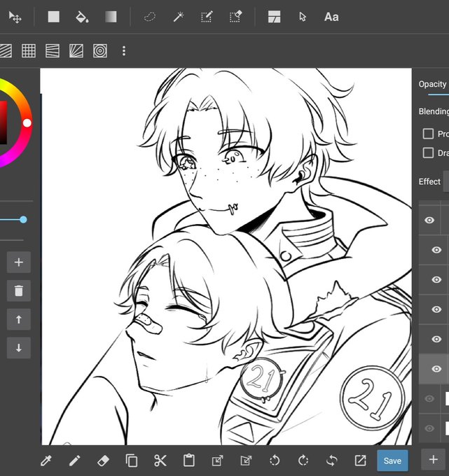
Task: Click the red saturation square in color wheel
Action: click(3, 122)
